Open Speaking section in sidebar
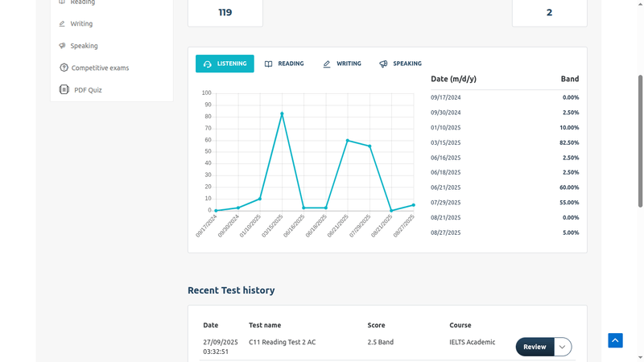 [84, 46]
